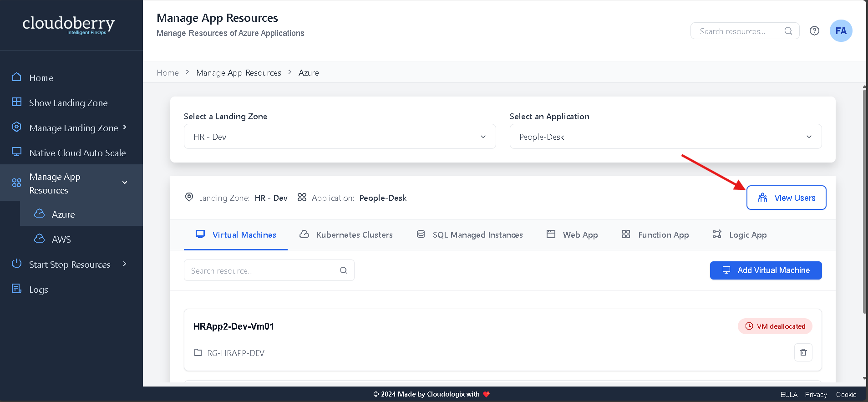Select AWS under Manage App Resources
The image size is (868, 402).
[81, 239]
